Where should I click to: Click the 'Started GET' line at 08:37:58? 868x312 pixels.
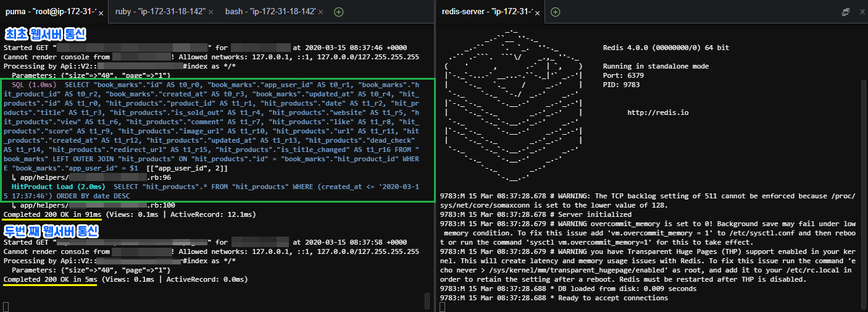pos(205,242)
